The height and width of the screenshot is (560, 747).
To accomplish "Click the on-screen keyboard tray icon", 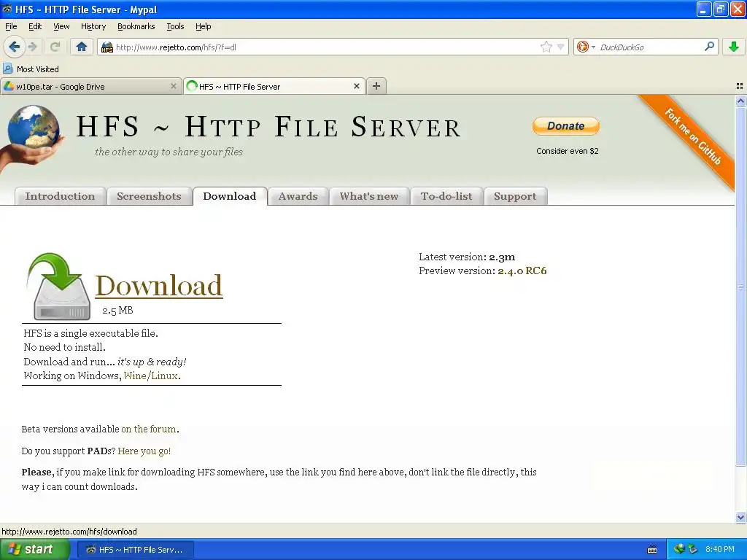I will [x=652, y=550].
